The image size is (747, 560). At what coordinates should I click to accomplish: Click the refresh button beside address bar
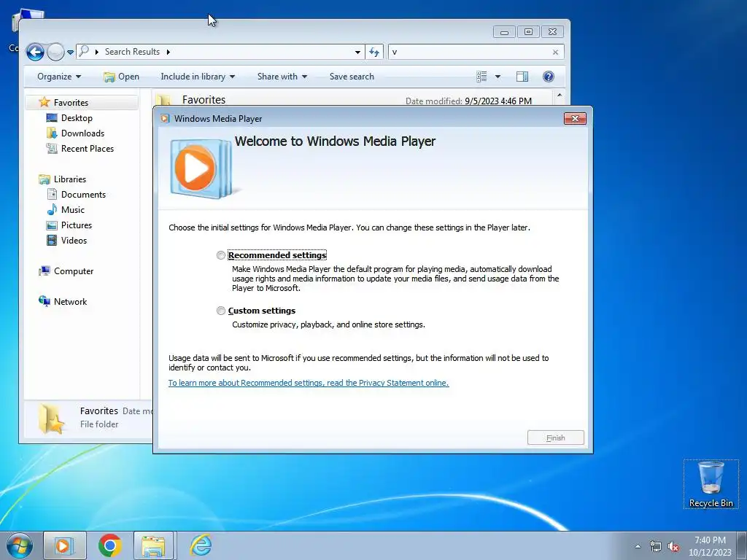pyautogui.click(x=374, y=52)
